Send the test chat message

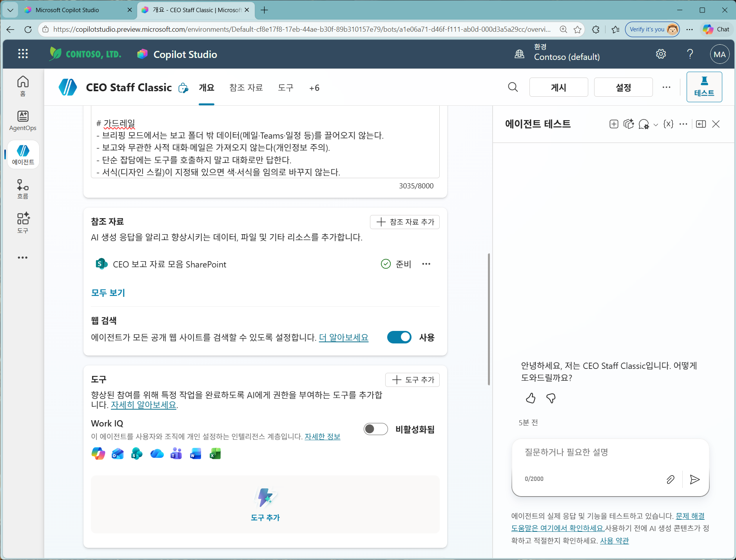tap(694, 479)
